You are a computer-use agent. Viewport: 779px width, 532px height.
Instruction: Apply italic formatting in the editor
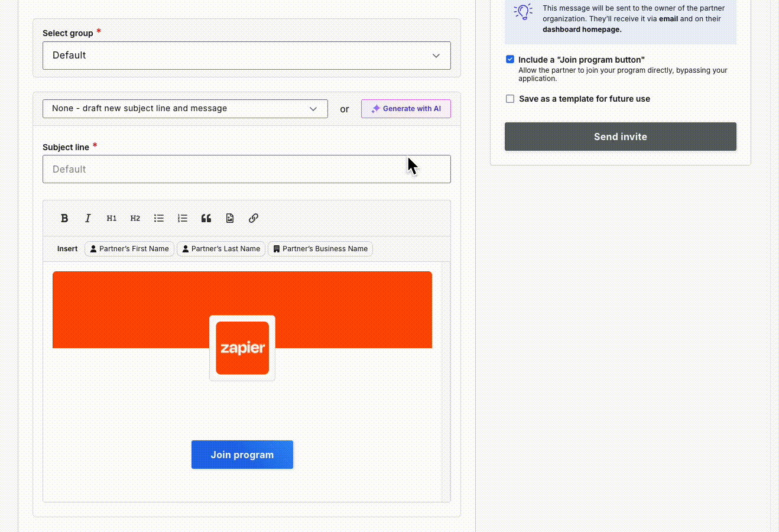click(88, 218)
